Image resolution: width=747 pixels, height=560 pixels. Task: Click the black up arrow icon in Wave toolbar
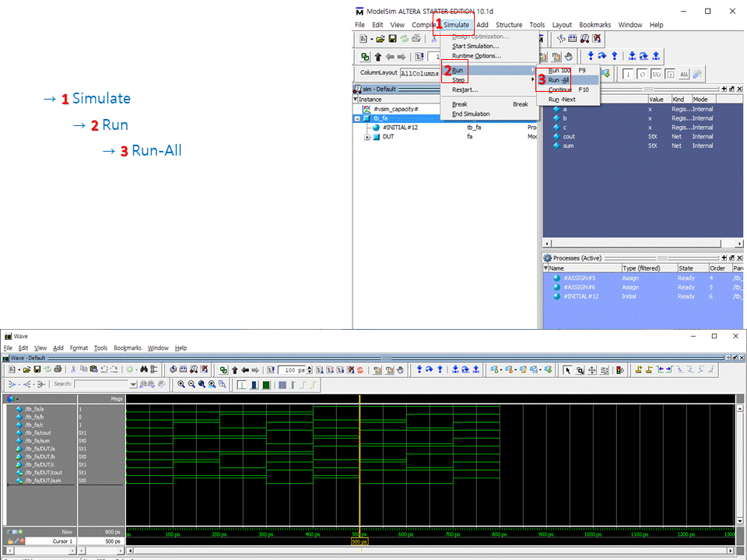(x=234, y=370)
